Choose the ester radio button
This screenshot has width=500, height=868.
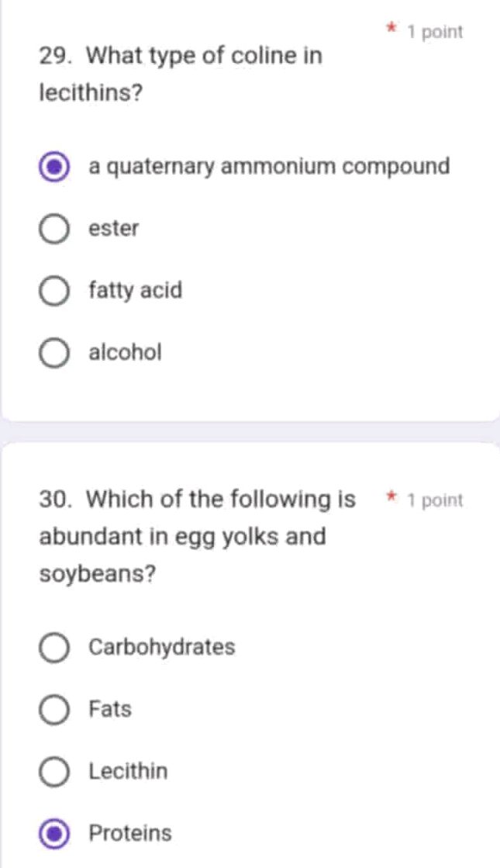point(53,229)
